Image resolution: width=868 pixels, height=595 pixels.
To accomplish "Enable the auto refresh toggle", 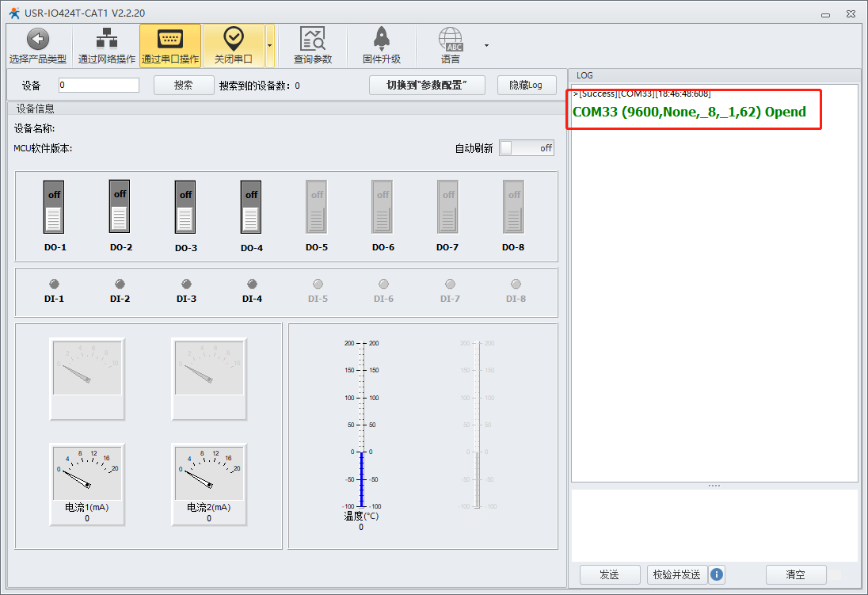I will 526,148.
